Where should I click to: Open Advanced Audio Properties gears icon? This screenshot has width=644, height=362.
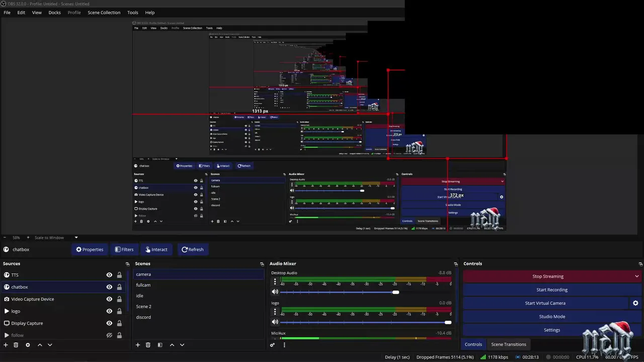pyautogui.click(x=273, y=345)
